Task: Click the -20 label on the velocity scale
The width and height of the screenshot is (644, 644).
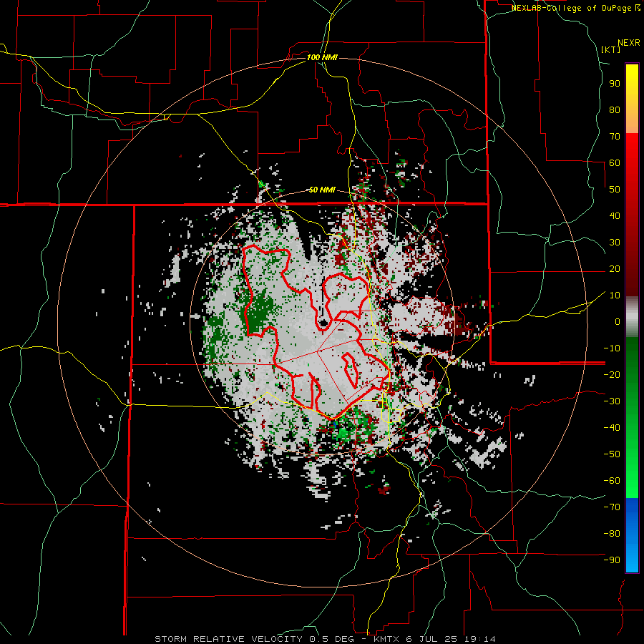Action: point(612,374)
